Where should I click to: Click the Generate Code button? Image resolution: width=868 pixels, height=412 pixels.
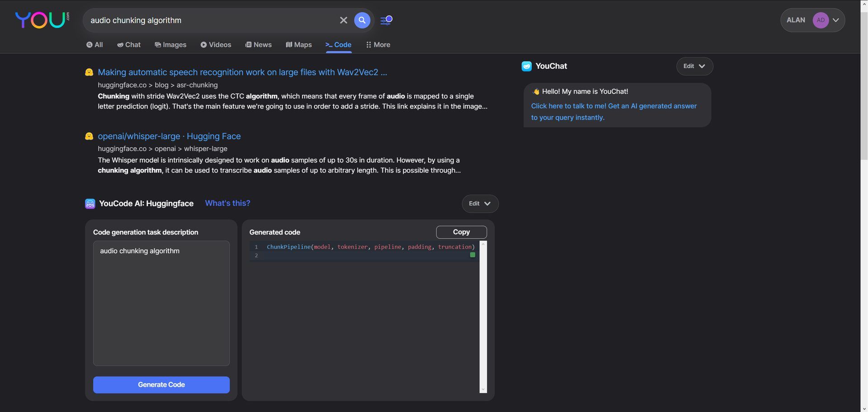click(x=161, y=385)
